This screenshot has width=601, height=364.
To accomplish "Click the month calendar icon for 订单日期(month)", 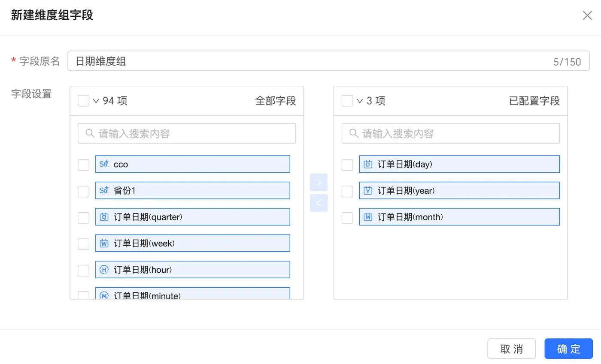I will click(x=368, y=217).
